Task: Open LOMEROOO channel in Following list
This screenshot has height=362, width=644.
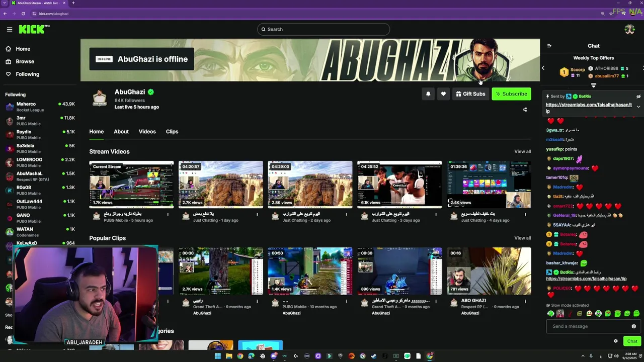Action: tap(40, 162)
